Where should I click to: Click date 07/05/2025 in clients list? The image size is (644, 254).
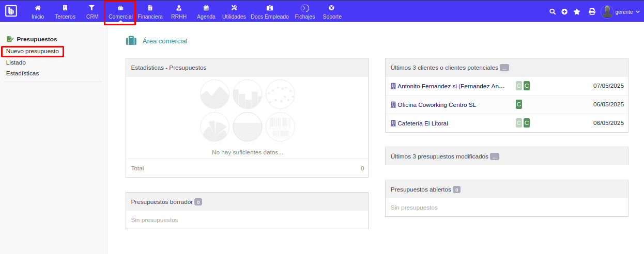[608, 86]
